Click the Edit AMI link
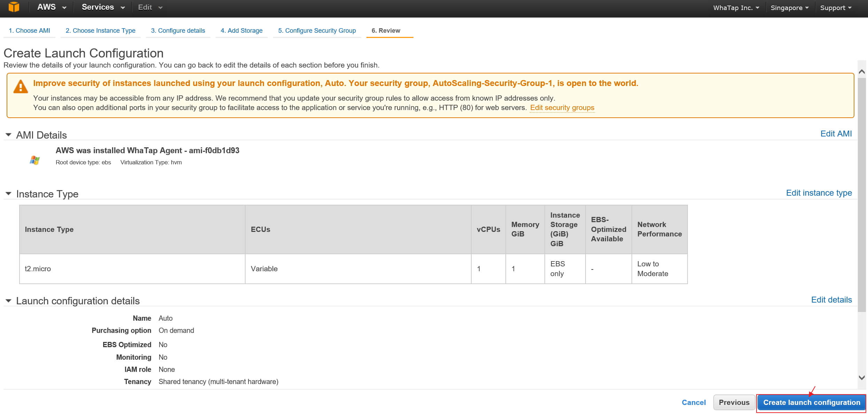Image resolution: width=868 pixels, height=414 pixels. click(x=836, y=134)
